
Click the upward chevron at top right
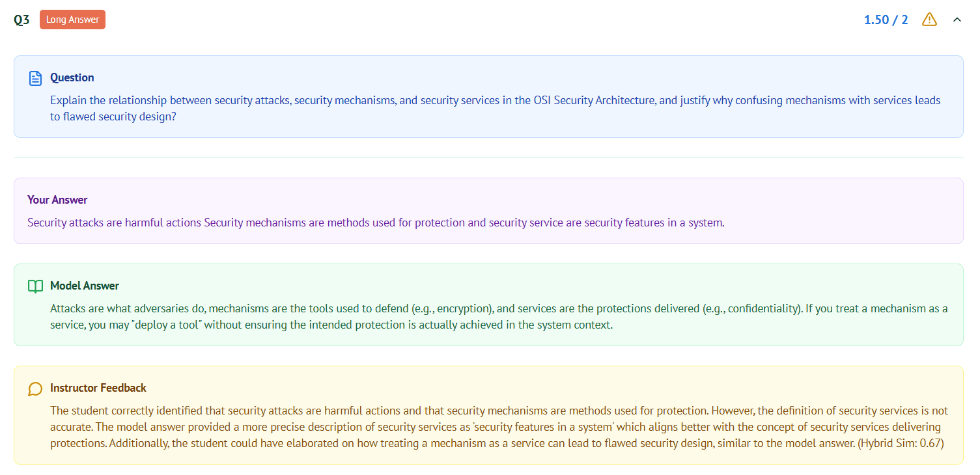[957, 20]
